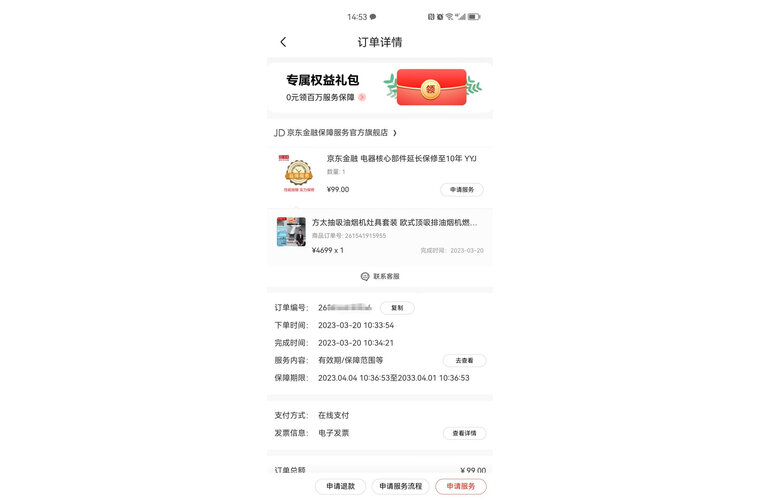This screenshot has width=760, height=500.
Task: Open the warranty badge product thumbnail
Action: (299, 173)
